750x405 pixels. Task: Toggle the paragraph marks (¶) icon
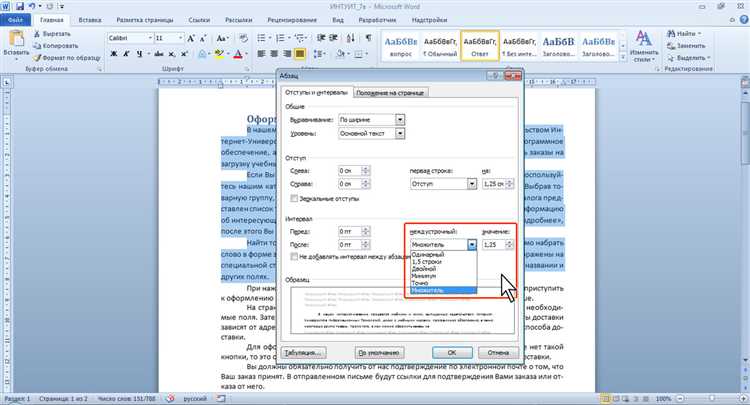368,38
